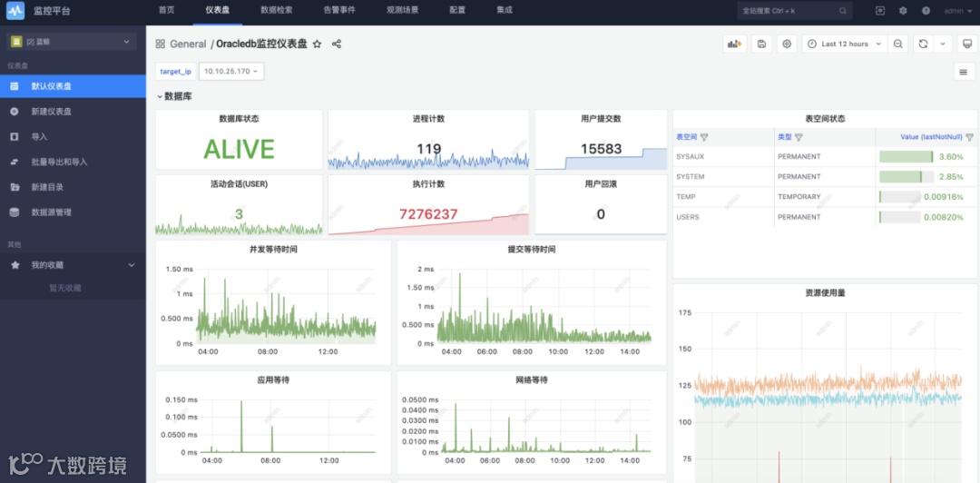980x483 pixels.
Task: Select the 仪表盘 tab
Action: click(x=217, y=11)
